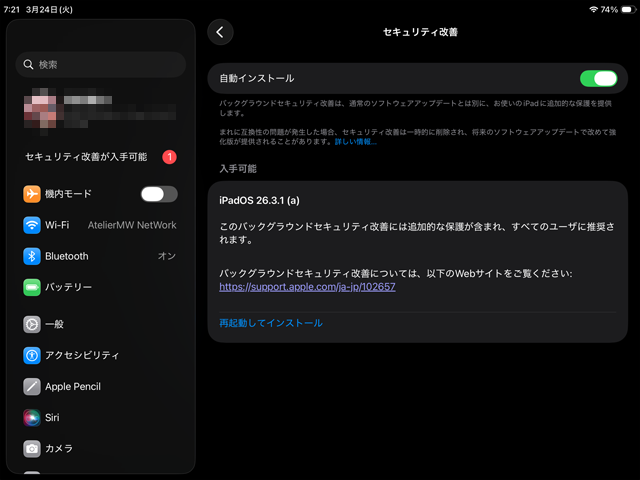Tap the Apple Pencil icon

[x=32, y=386]
